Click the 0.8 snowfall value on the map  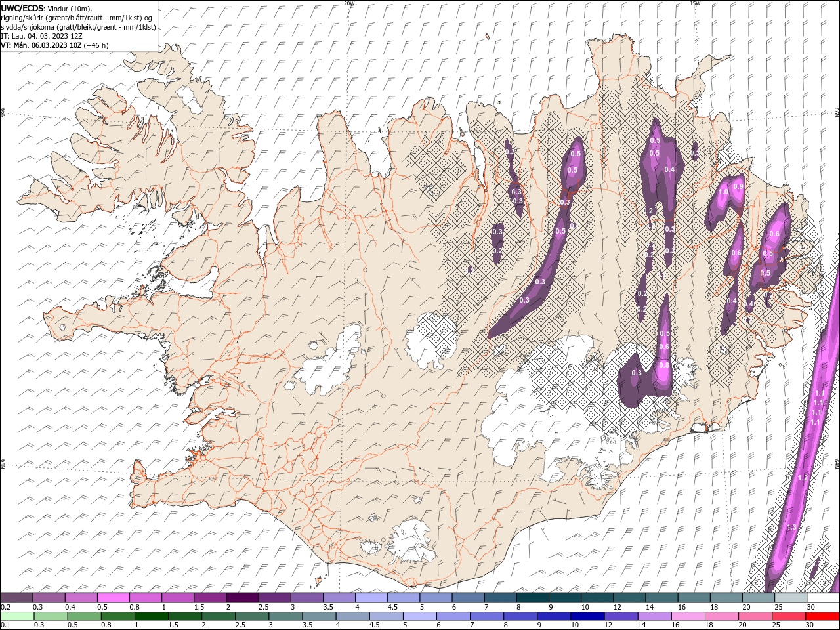(x=664, y=365)
